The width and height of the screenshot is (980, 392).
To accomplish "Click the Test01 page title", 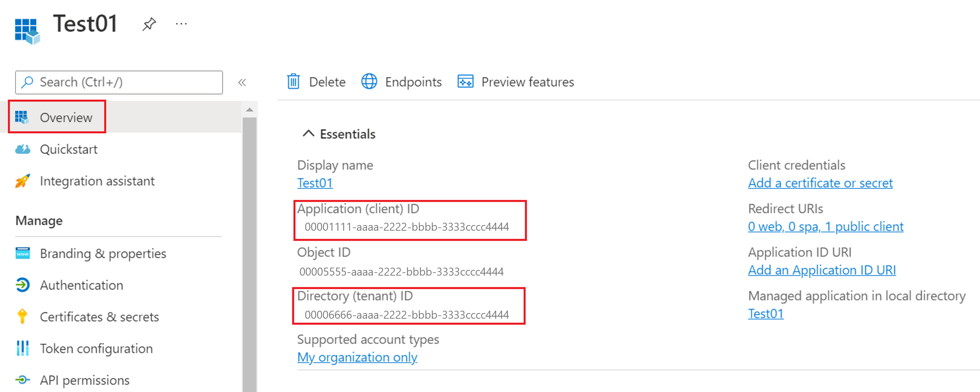I will coord(85,24).
